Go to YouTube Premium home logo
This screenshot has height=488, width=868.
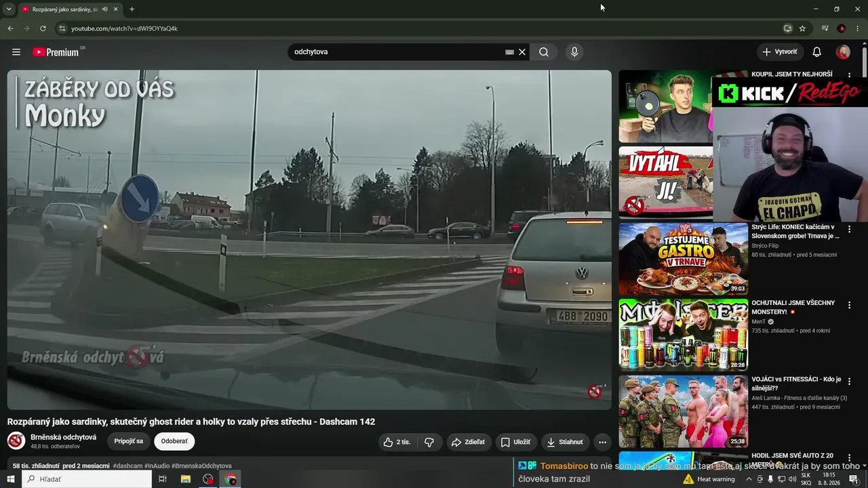(x=56, y=52)
